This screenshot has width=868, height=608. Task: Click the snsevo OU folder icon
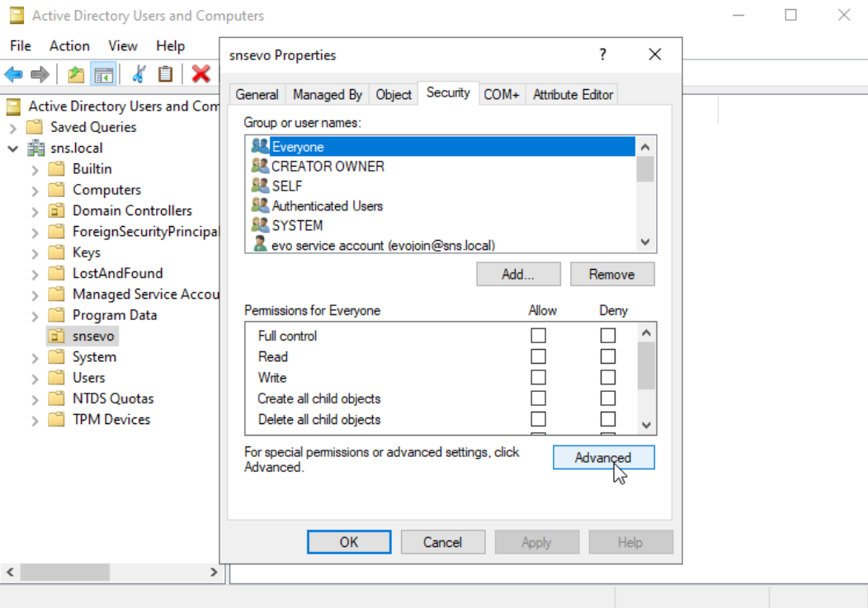click(x=56, y=336)
